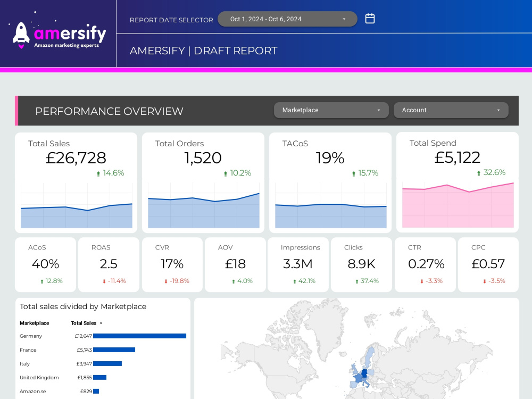This screenshot has width=532, height=399.
Task: Select the ROAS 2.5 scorecard
Action: tap(109, 264)
